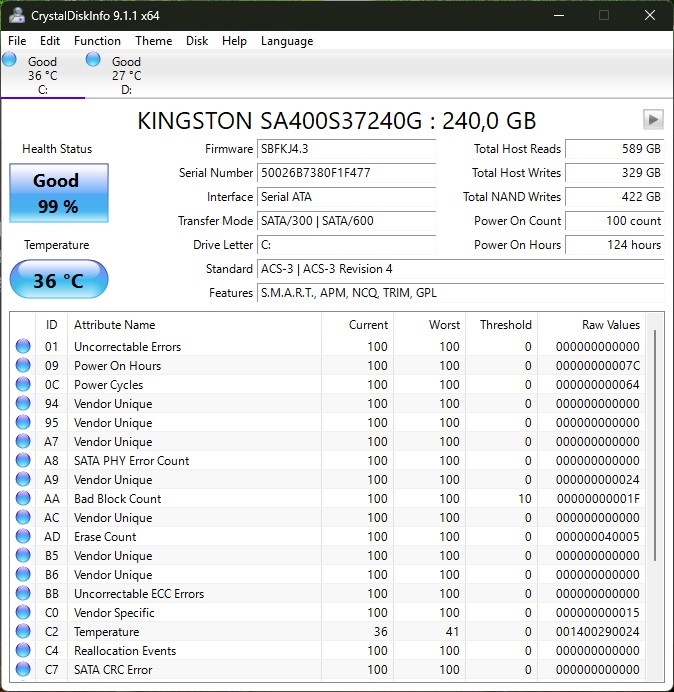Click Power On Count value 100 count
Image resolution: width=674 pixels, height=692 pixels.
tap(614, 221)
